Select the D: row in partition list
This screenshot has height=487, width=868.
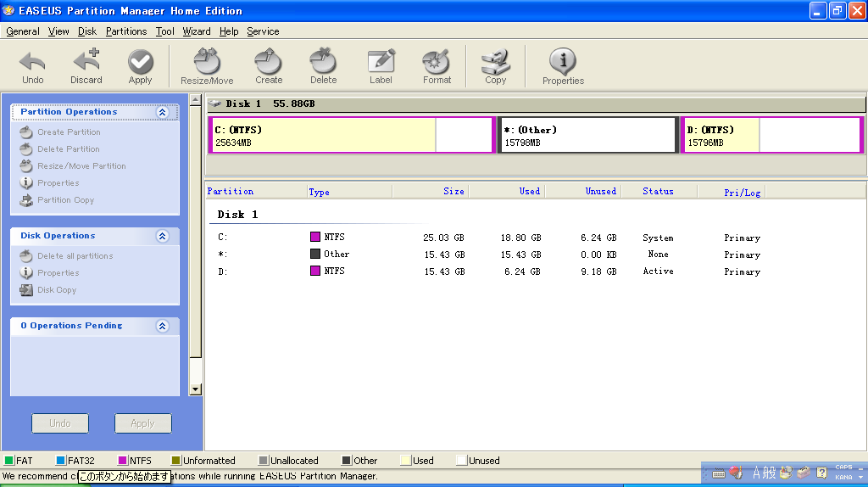tap(489, 271)
